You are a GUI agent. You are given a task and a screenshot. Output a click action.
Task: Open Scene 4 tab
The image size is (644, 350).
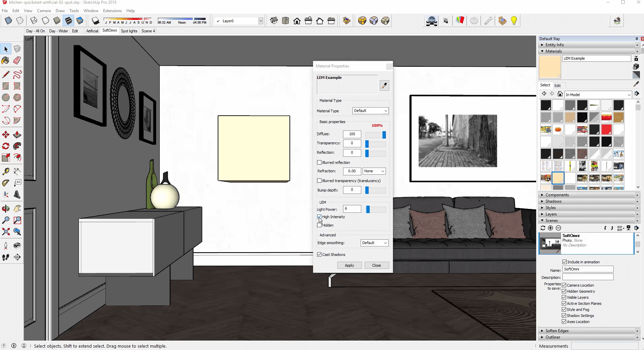coord(148,31)
